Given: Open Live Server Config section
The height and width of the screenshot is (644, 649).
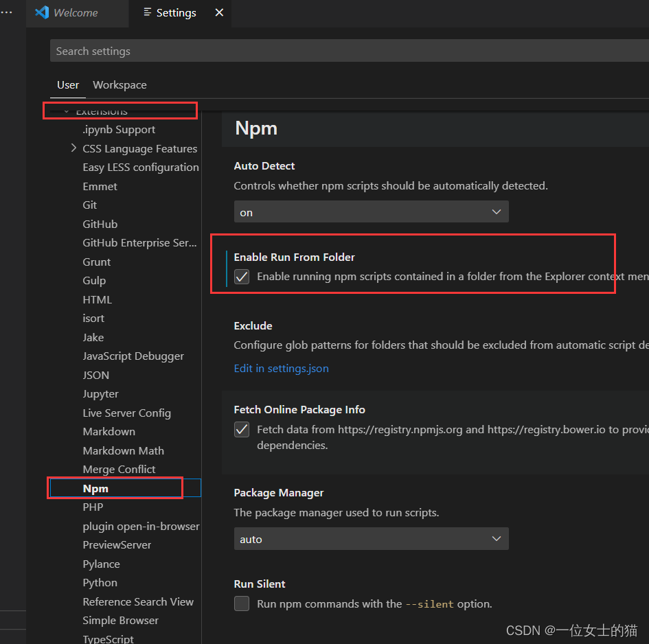Looking at the screenshot, I should click(126, 413).
